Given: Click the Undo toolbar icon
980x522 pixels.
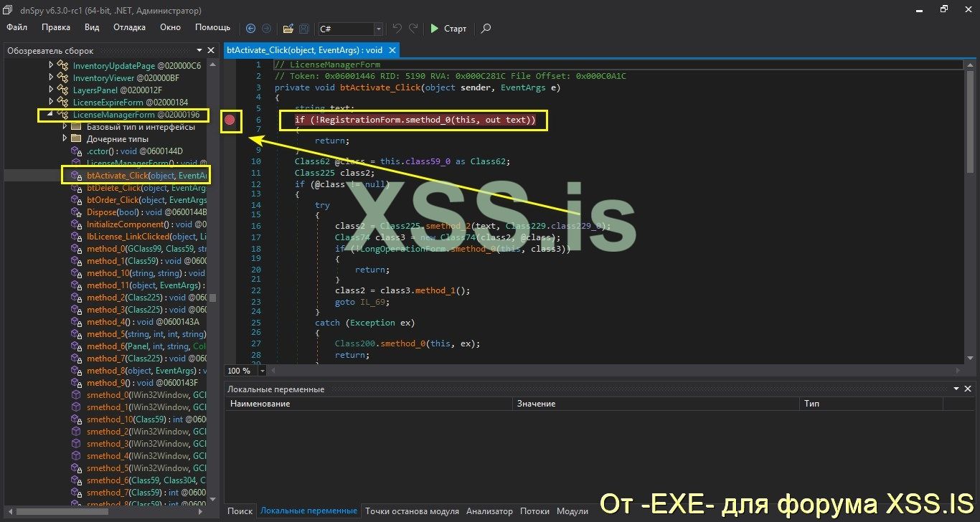Looking at the screenshot, I should pos(397,29).
